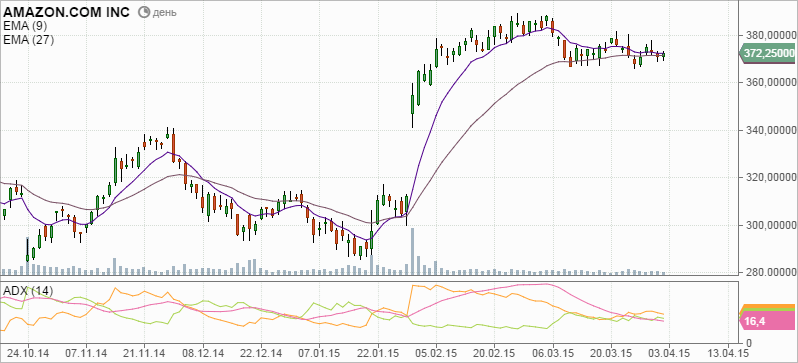Select the AMAZON.COM INC title
The image size is (798, 363).
coord(66,12)
